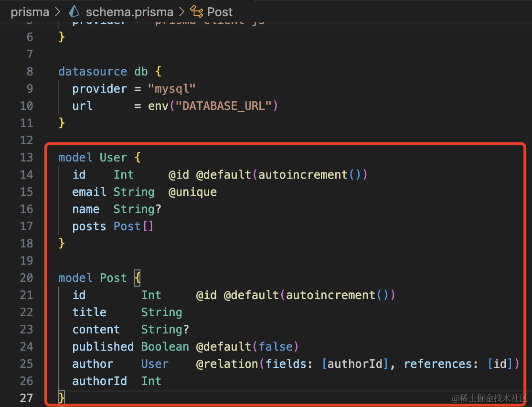Viewport: 532px width, 407px height.
Task: Open the prisma folder breadcrumb
Action: pyautogui.click(x=30, y=11)
